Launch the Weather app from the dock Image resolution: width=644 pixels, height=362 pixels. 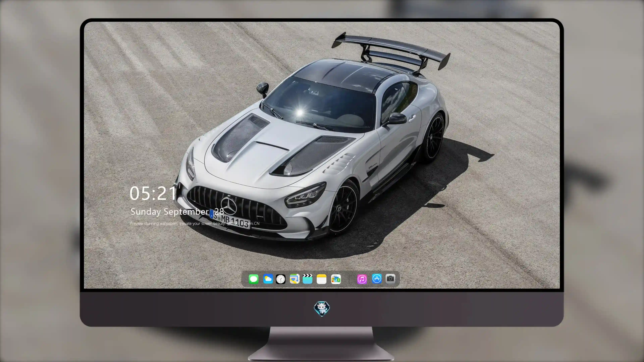click(x=268, y=279)
